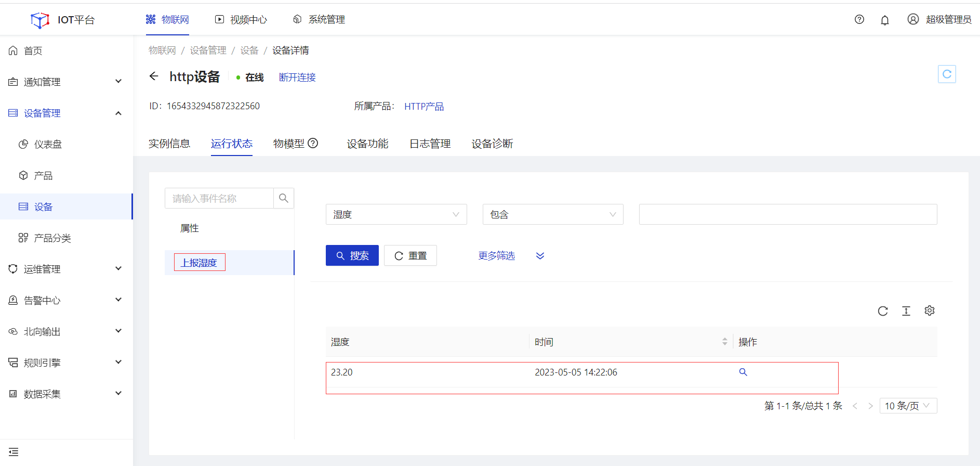Click the 超级管理员 user avatar icon
Image resolution: width=980 pixels, height=466 pixels.
913,19
